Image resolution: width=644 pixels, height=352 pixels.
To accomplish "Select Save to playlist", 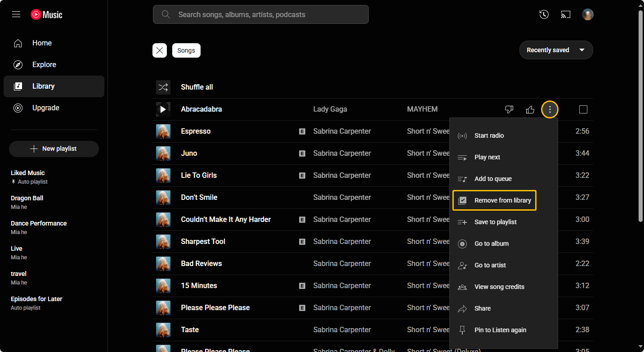I will [x=504, y=222].
